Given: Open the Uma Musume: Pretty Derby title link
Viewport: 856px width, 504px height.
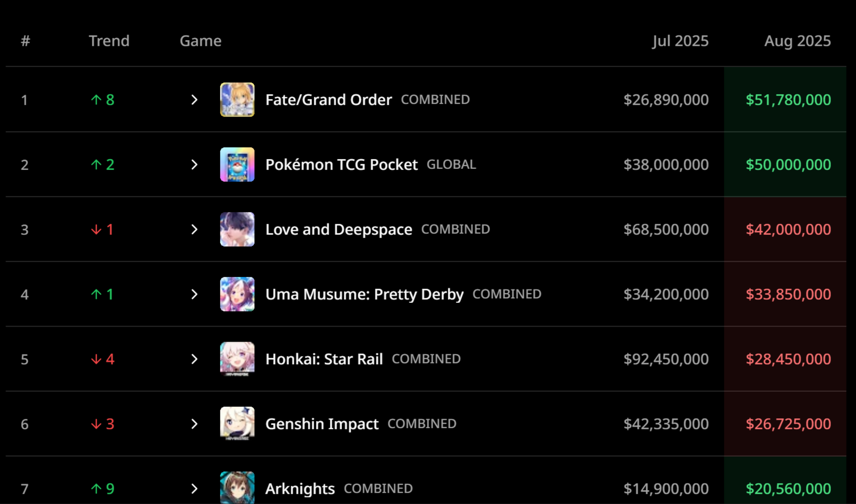Looking at the screenshot, I should coord(365,294).
